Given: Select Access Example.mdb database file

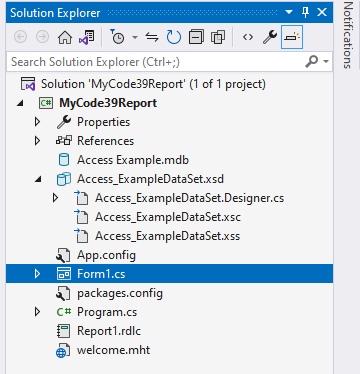Looking at the screenshot, I should [133, 160].
